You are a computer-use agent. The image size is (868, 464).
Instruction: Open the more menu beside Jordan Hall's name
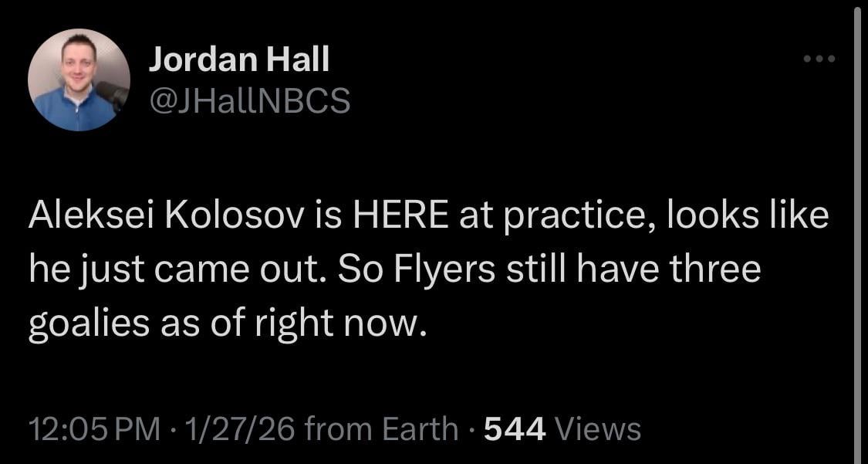click(x=821, y=56)
